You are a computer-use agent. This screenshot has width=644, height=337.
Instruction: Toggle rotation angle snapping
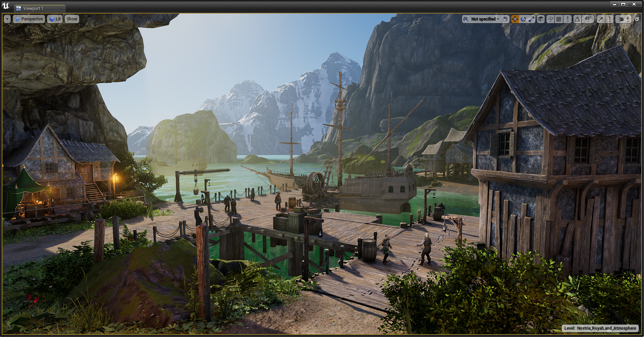point(577,19)
